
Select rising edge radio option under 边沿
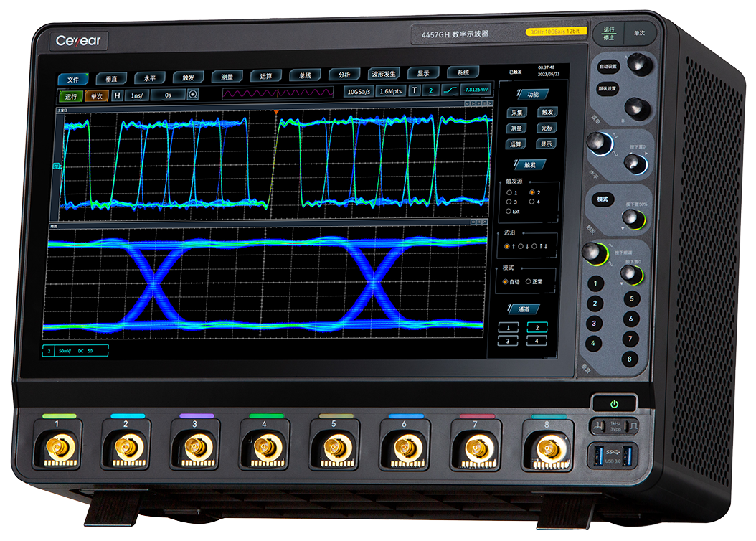point(507,246)
